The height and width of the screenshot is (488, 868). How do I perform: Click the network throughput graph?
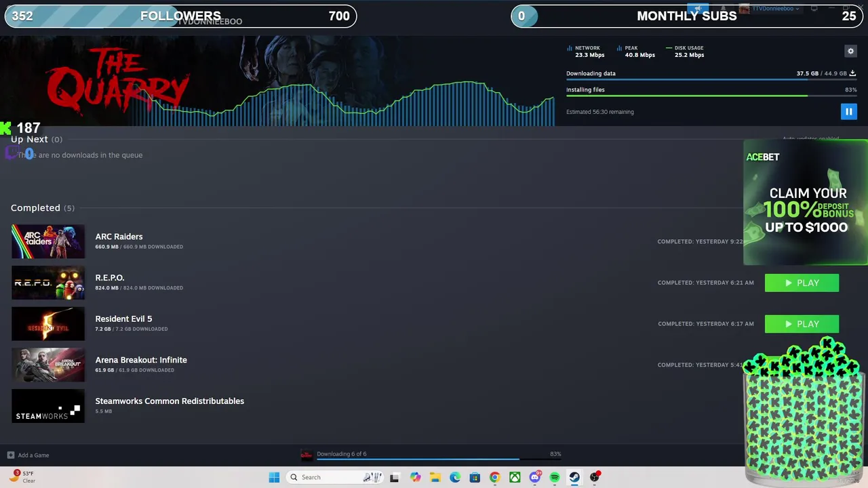pyautogui.click(x=342, y=103)
